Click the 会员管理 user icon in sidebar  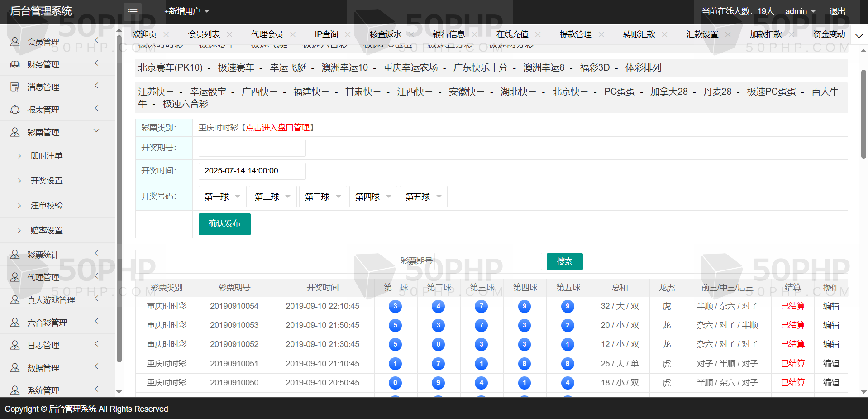[x=15, y=42]
